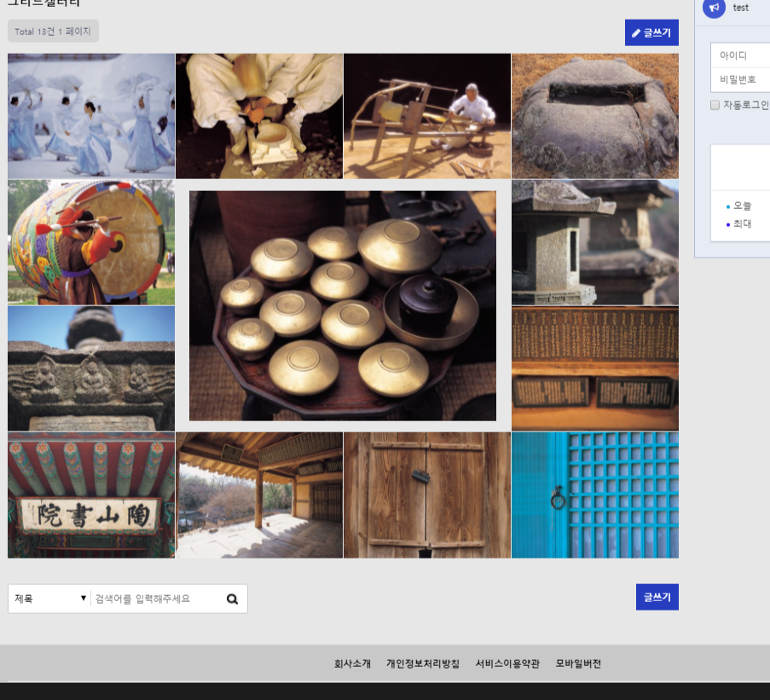This screenshot has width=770, height=700.
Task: Open the 제목 search category dropdown
Action: point(49,599)
